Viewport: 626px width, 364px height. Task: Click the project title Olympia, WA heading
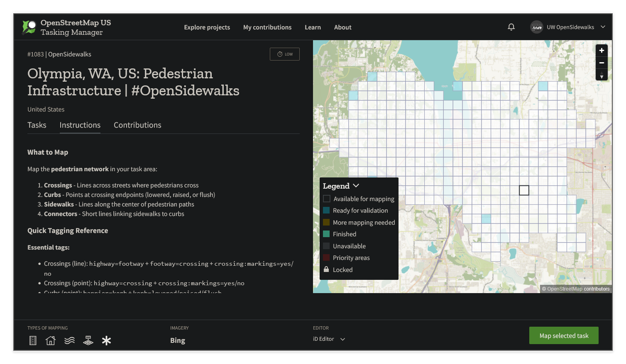pos(133,82)
